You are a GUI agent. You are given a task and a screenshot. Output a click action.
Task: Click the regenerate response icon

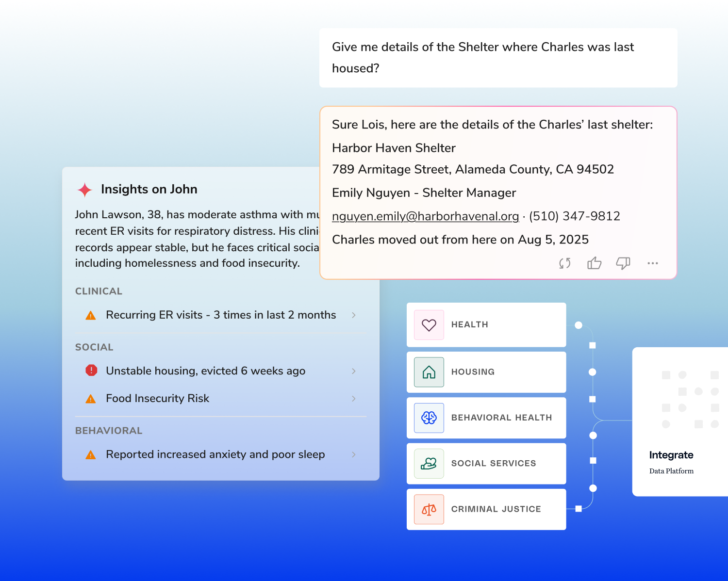point(565,263)
